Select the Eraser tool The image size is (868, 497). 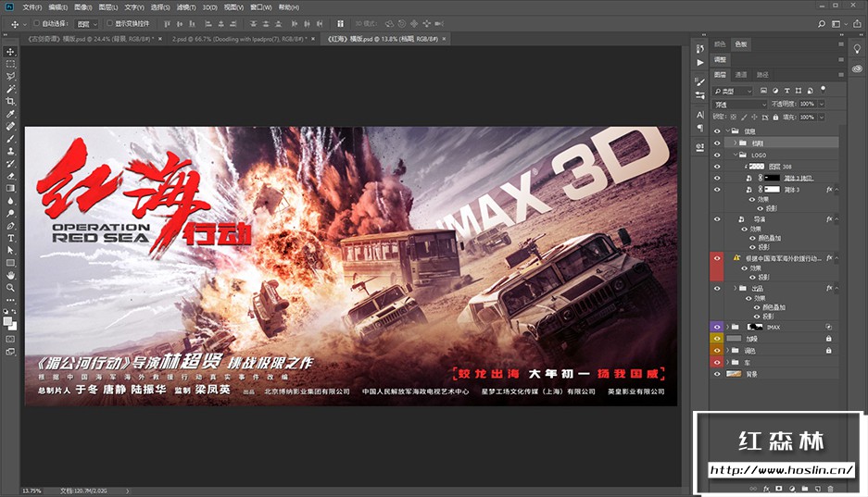pyautogui.click(x=10, y=177)
